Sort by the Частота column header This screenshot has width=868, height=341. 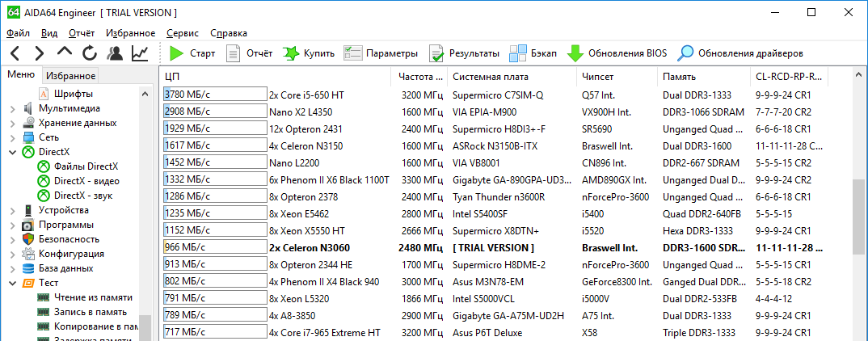click(419, 77)
